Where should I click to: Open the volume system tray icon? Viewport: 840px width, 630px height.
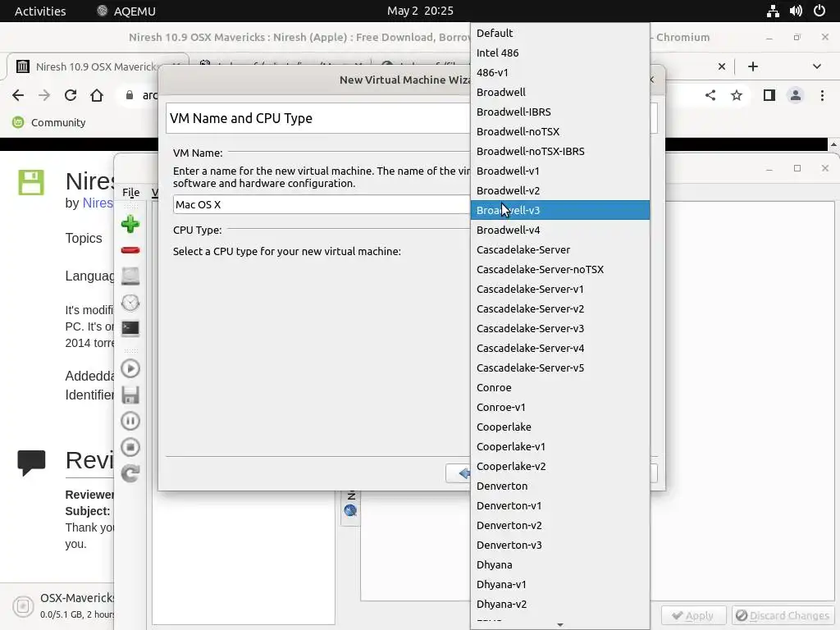(x=796, y=11)
